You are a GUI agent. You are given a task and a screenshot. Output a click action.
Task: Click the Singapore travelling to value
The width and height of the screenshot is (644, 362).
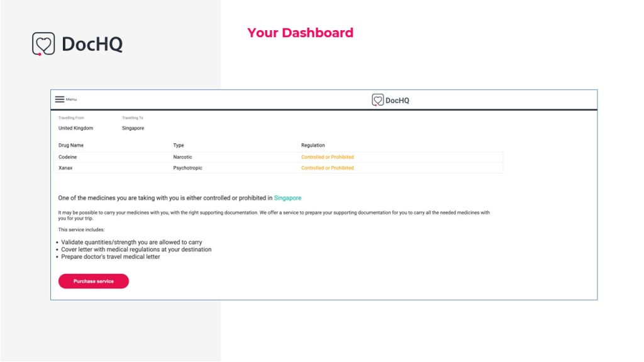coord(133,128)
